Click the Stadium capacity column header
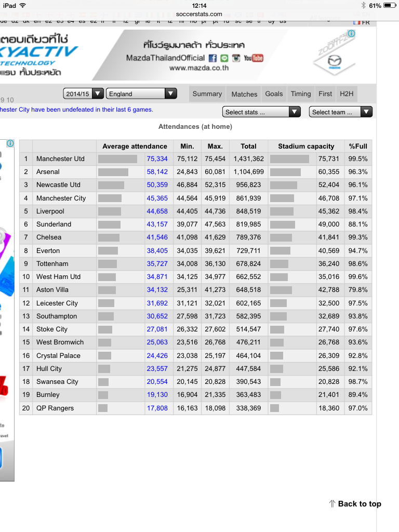 coord(306,146)
